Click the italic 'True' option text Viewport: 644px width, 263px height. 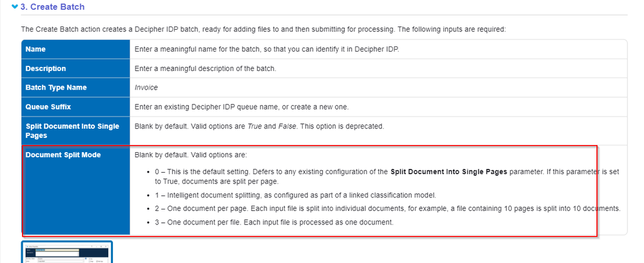click(255, 126)
